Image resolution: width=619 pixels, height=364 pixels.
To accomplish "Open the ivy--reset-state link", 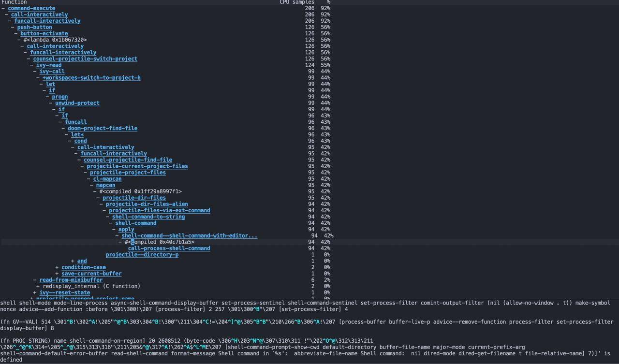I will pos(65,292).
